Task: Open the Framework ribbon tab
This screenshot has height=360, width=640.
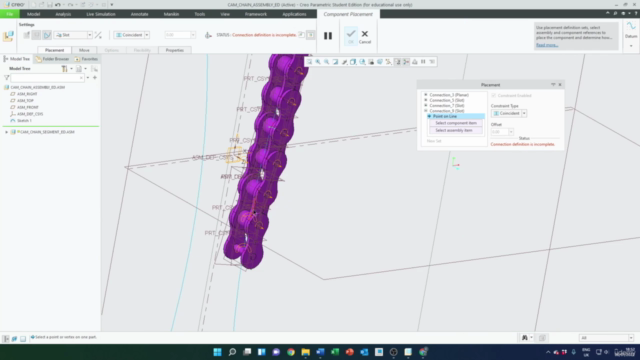Action: [x=256, y=14]
